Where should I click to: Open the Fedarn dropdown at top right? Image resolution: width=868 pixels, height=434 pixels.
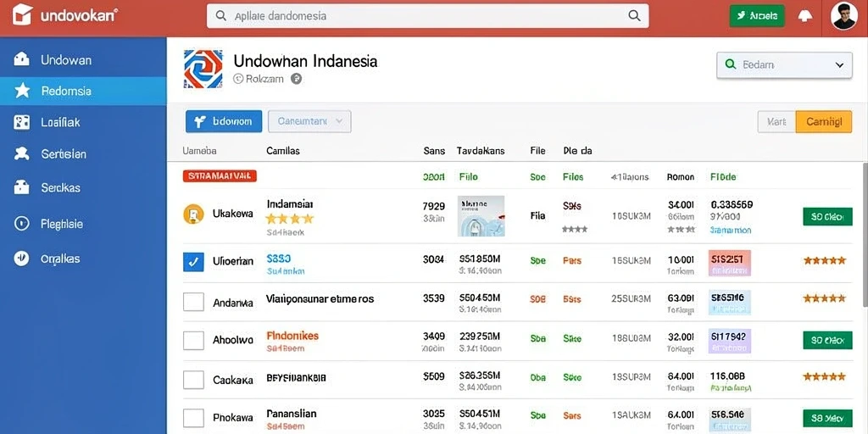click(784, 64)
